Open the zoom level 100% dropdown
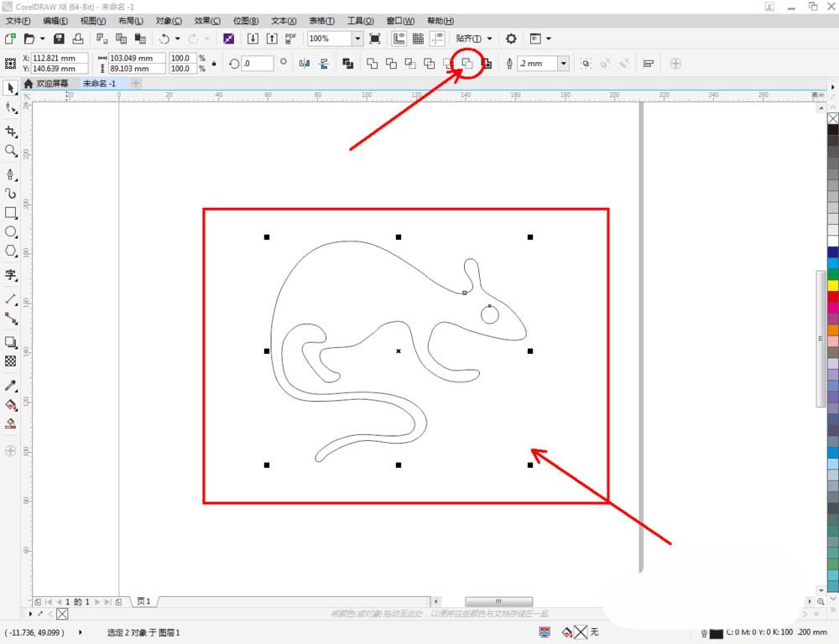Screen dimensions: 839x644 point(357,39)
